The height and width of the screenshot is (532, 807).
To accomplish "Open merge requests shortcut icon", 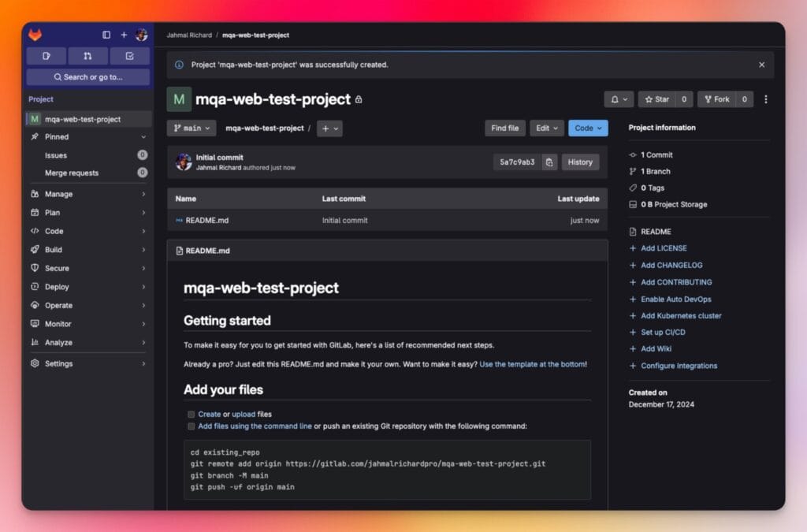I will click(88, 56).
